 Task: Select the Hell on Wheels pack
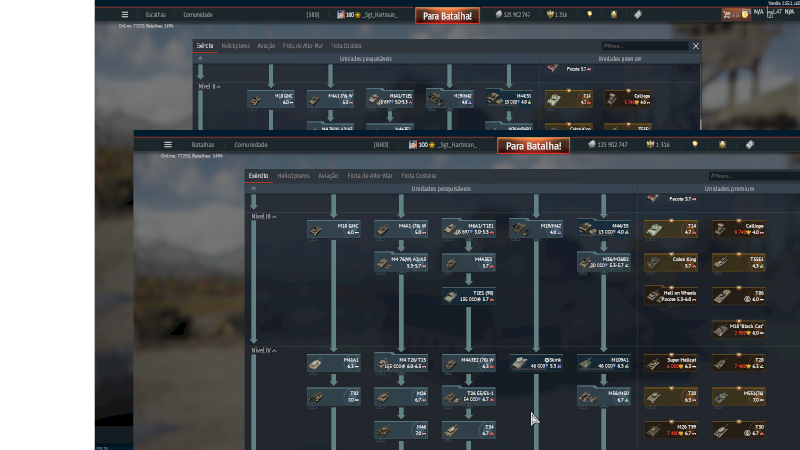click(671, 296)
